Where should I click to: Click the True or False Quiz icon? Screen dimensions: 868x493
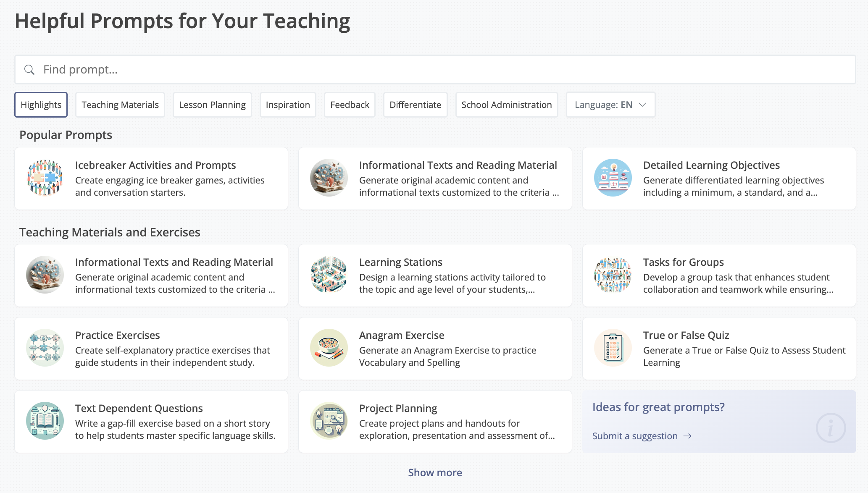(613, 348)
